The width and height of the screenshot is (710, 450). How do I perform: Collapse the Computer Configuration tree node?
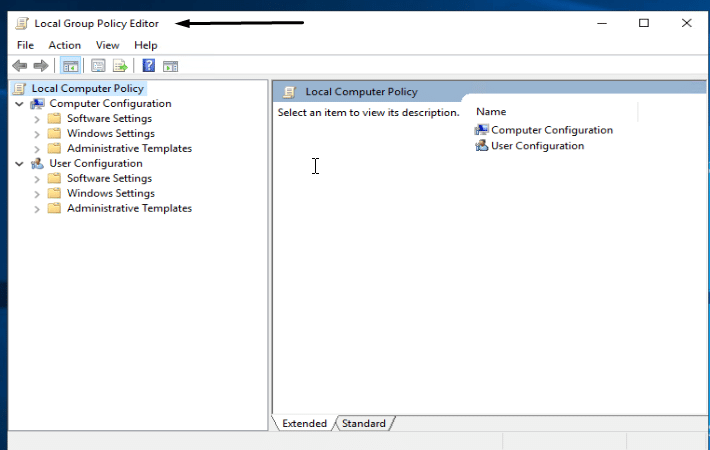(x=19, y=104)
